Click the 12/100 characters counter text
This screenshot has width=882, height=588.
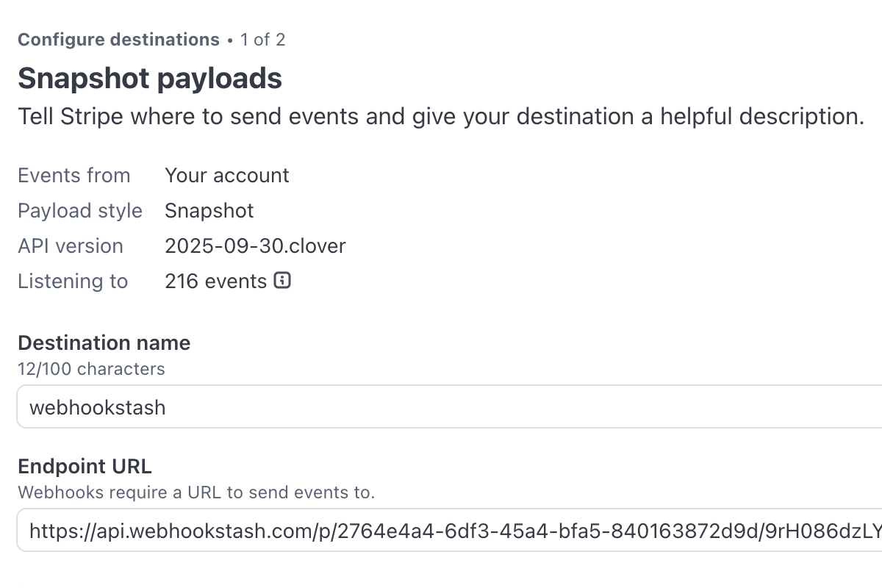pos(91,369)
